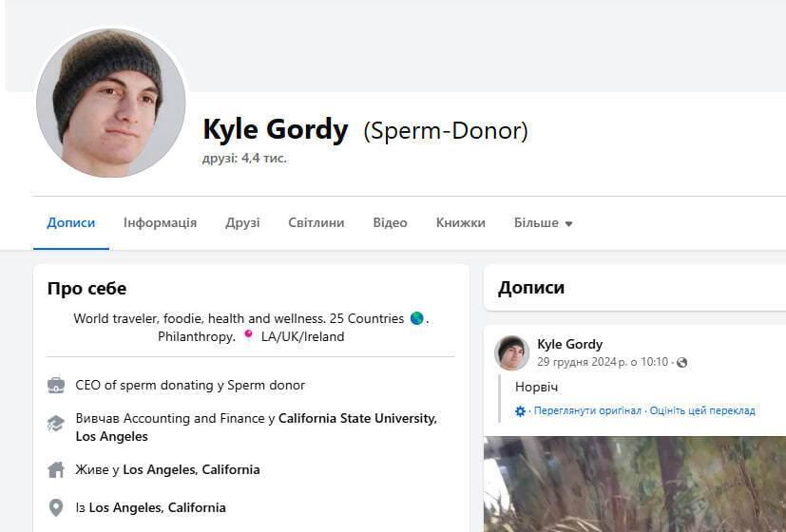Expand the Більше dropdown menu
This screenshot has width=786, height=532.
pyautogui.click(x=543, y=223)
